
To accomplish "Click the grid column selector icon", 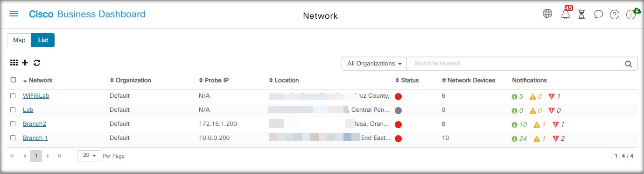I will 14,63.
